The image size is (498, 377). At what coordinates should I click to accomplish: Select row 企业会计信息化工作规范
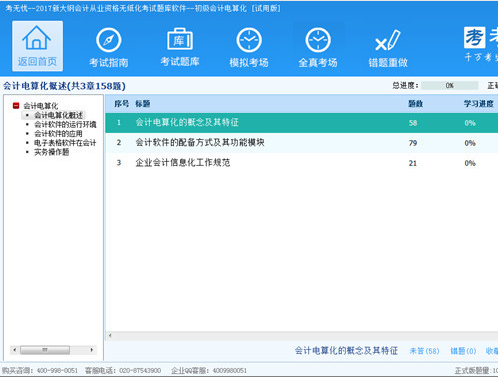click(x=302, y=163)
